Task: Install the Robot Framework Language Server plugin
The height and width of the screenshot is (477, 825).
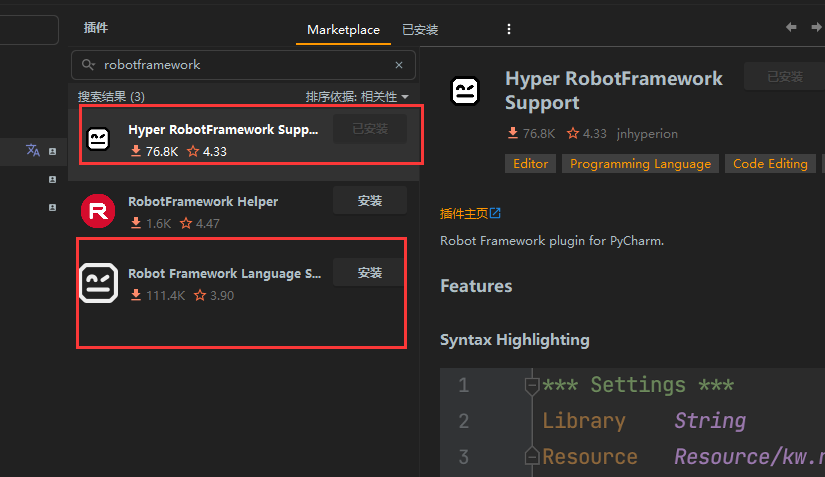Action: click(370, 272)
